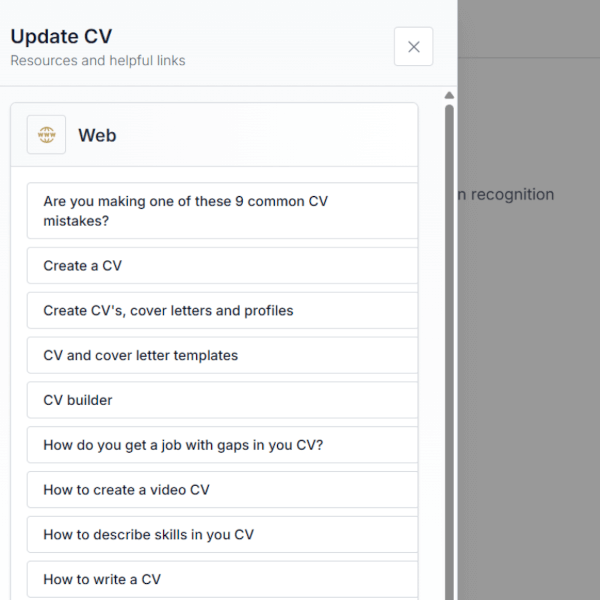Click the Update CV panel title
This screenshot has height=600, width=600.
61,37
